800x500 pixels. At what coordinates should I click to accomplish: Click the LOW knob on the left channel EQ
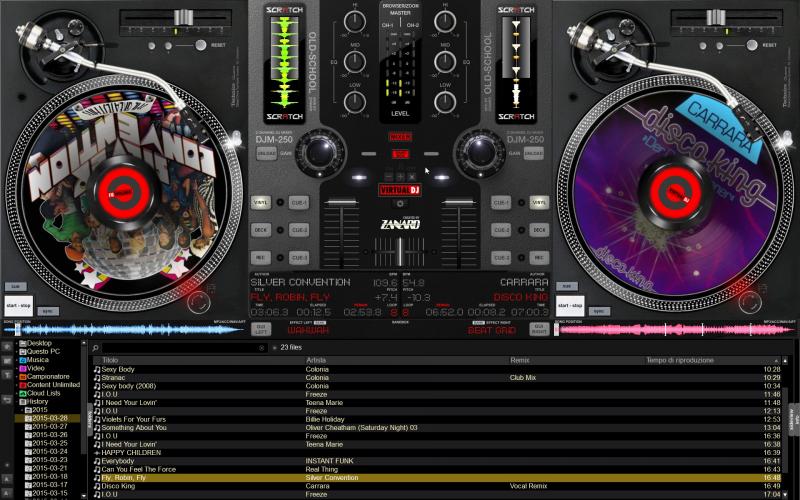pos(355,102)
